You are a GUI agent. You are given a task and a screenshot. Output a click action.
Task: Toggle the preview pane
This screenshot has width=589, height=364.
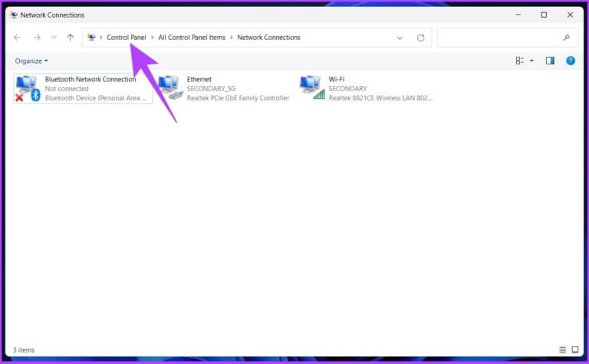point(550,61)
